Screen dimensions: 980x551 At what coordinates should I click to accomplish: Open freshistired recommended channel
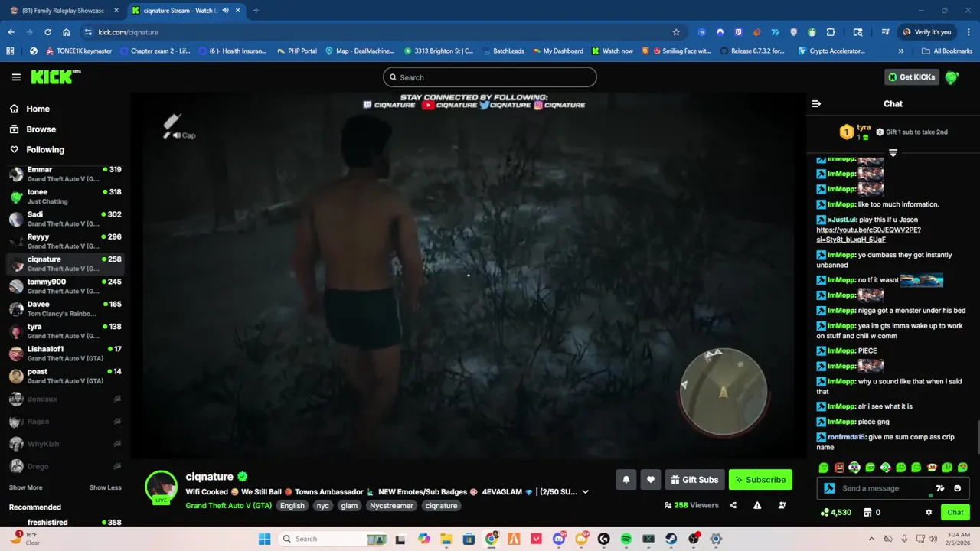(65, 523)
